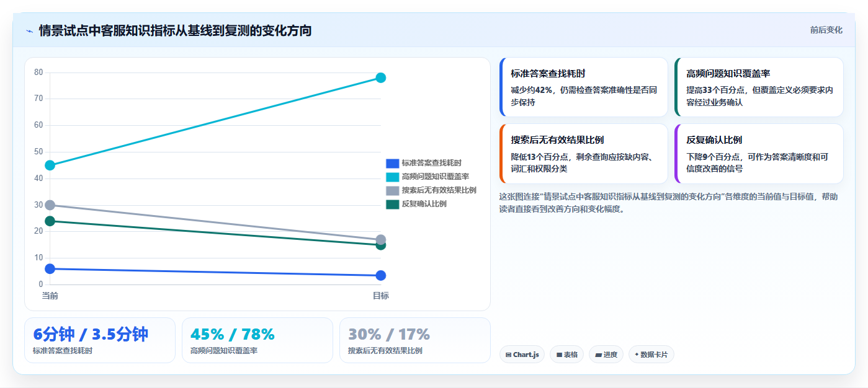The height and width of the screenshot is (388, 868).
Task: Click y-axis label 80
Action: pos(38,73)
